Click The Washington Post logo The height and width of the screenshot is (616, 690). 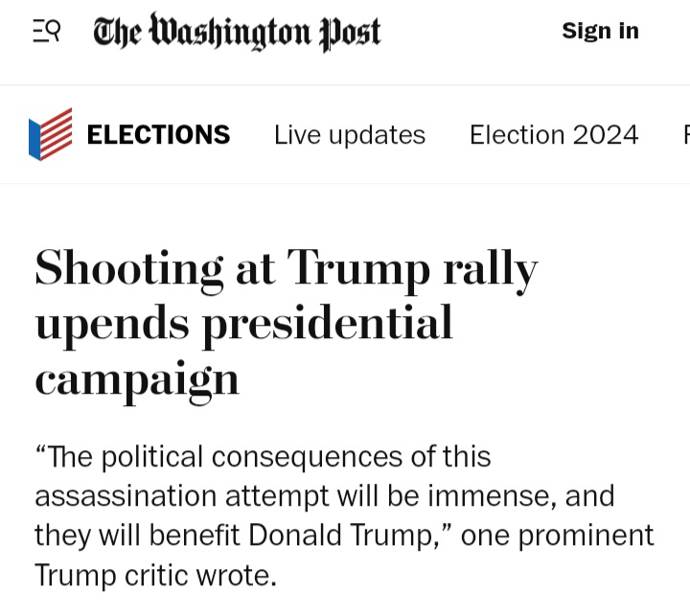[x=237, y=32]
